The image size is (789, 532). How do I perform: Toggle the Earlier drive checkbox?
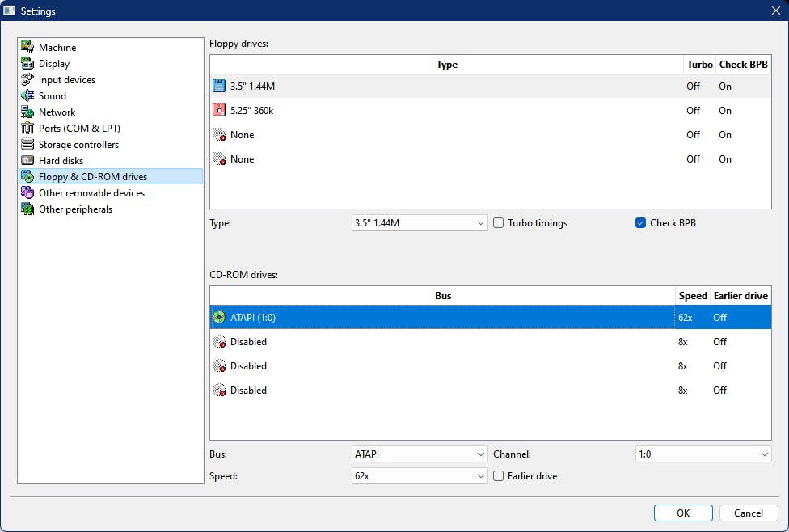click(499, 476)
